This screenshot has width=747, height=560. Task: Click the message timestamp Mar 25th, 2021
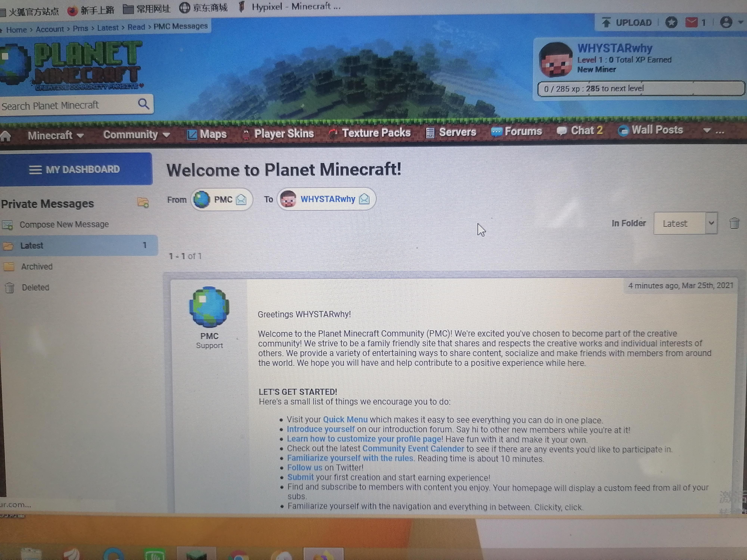click(681, 286)
